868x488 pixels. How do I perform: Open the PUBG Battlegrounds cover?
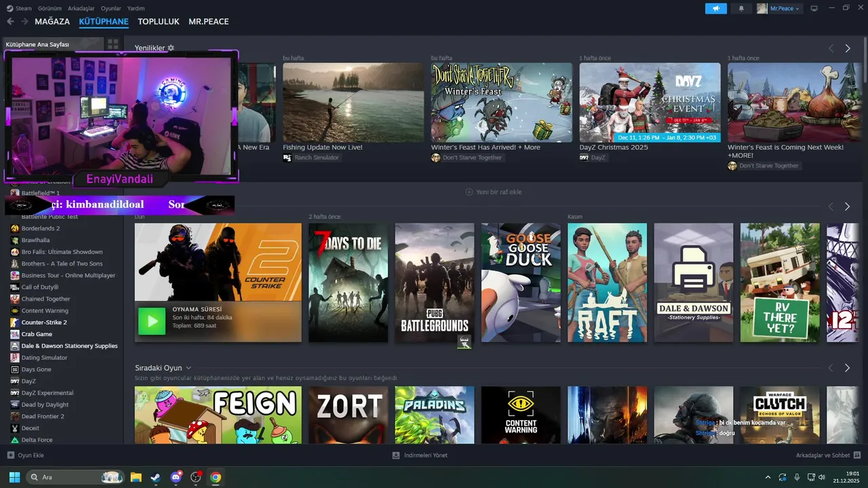click(x=435, y=283)
